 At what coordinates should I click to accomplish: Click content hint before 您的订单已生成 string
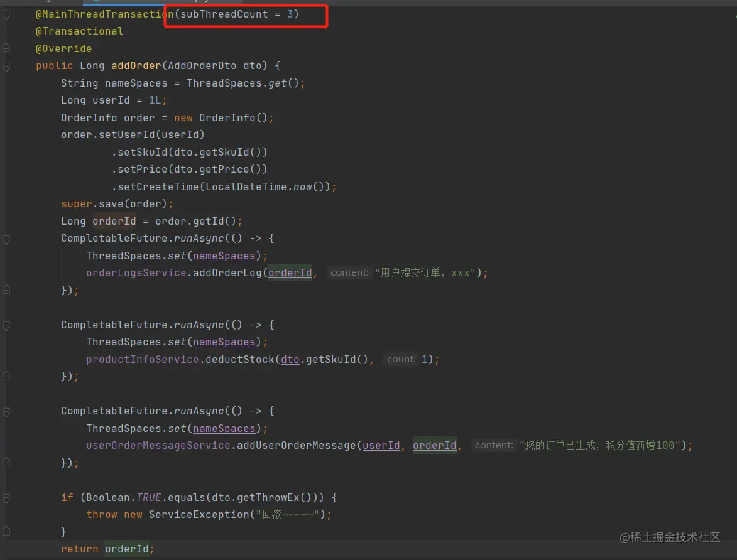pyautogui.click(x=493, y=445)
